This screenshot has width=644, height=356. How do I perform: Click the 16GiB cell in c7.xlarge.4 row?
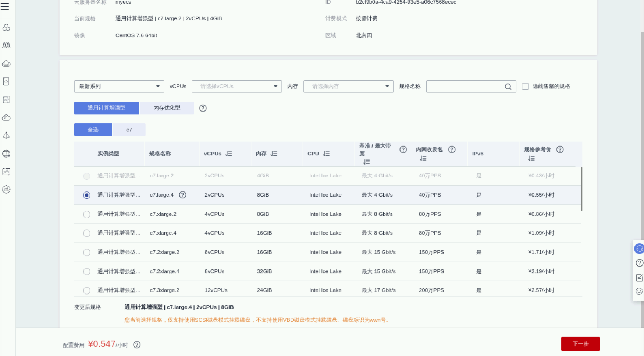264,233
